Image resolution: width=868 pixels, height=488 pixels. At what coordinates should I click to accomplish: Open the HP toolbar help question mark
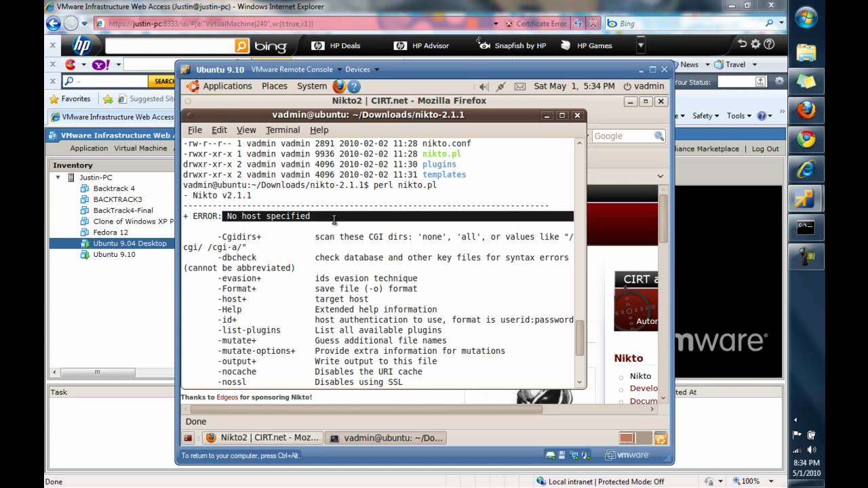[x=769, y=44]
